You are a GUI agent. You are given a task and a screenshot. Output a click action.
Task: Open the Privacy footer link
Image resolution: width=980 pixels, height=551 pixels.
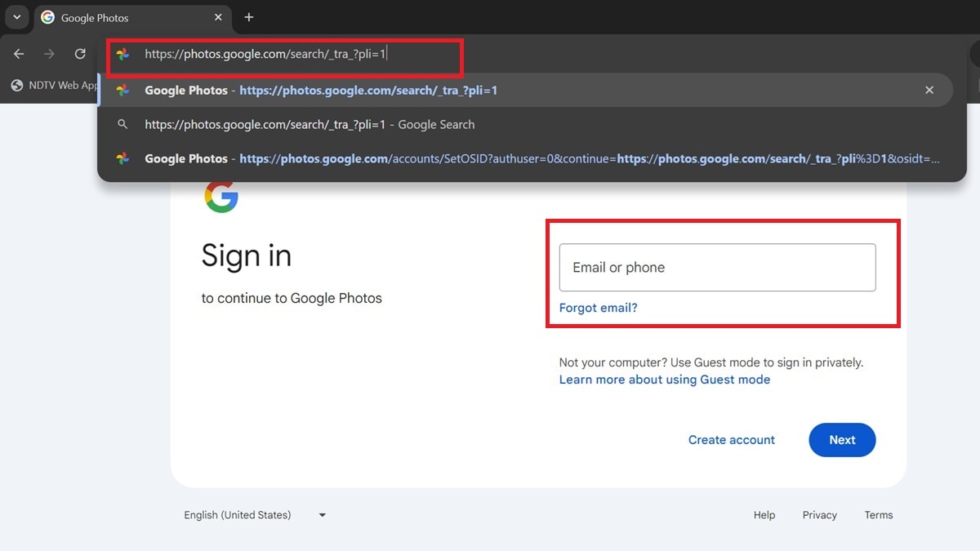[820, 515]
